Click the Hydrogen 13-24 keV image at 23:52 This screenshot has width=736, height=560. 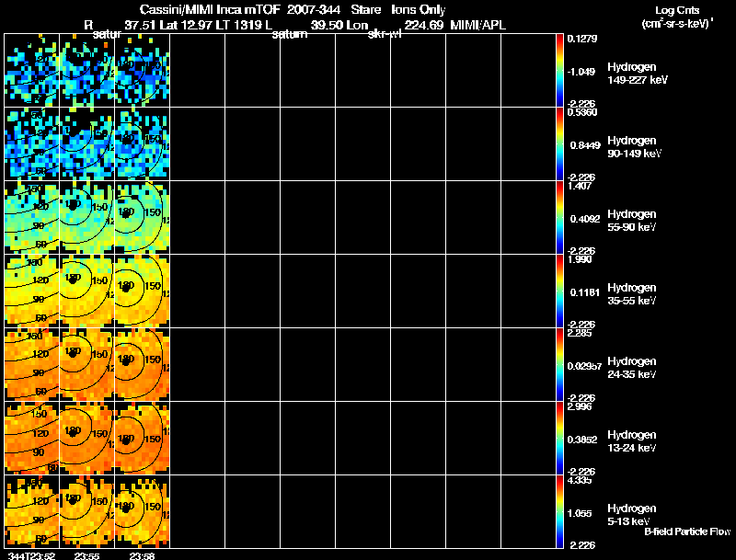(32, 438)
